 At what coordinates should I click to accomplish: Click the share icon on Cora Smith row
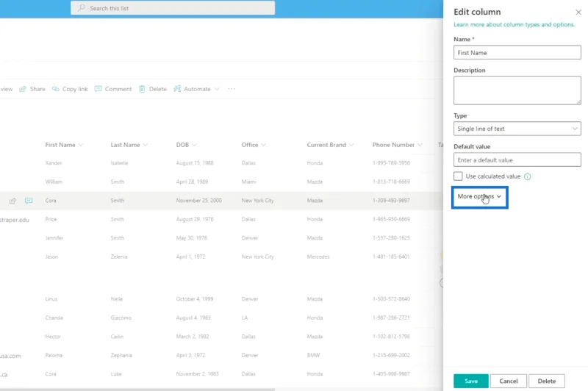[12, 201]
